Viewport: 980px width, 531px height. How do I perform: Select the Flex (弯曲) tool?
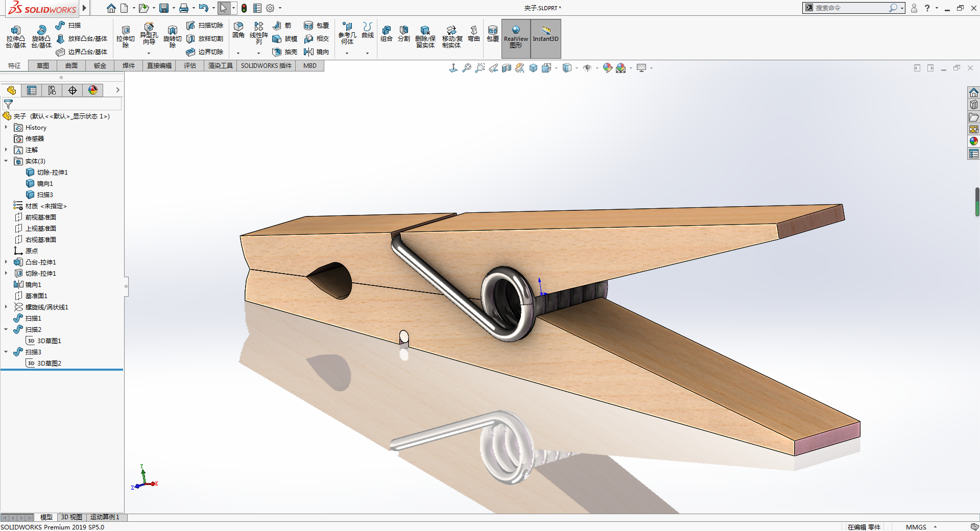[x=474, y=34]
